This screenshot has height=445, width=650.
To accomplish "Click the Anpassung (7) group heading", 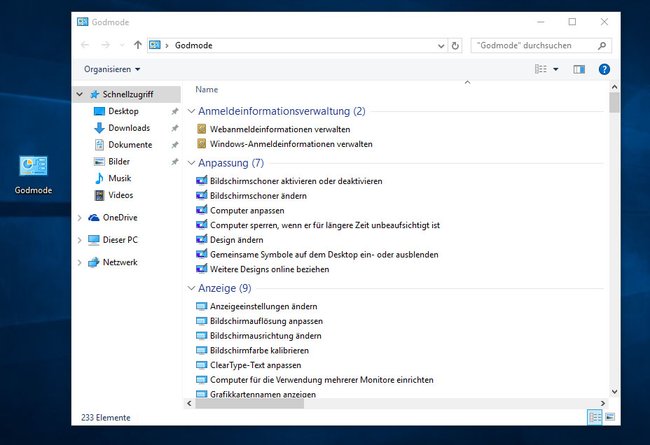I will coord(231,163).
